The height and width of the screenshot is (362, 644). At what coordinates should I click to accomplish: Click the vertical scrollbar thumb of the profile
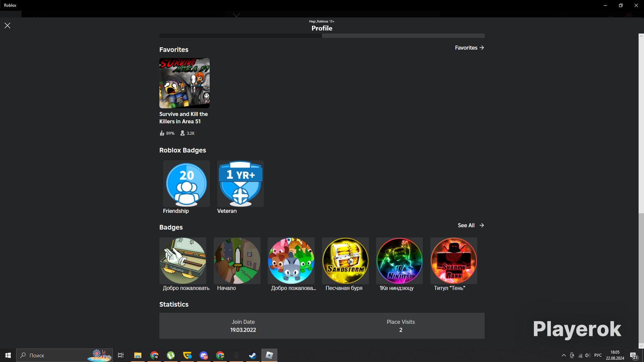[641, 279]
